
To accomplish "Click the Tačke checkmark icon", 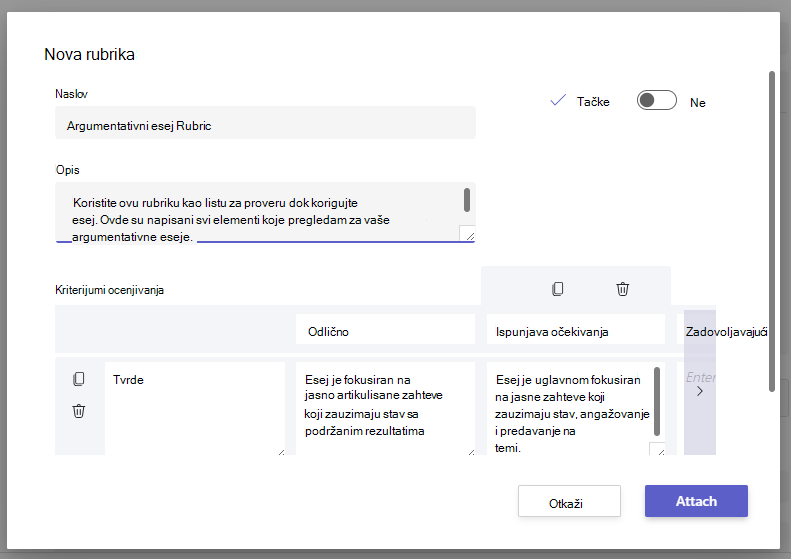I will click(558, 100).
